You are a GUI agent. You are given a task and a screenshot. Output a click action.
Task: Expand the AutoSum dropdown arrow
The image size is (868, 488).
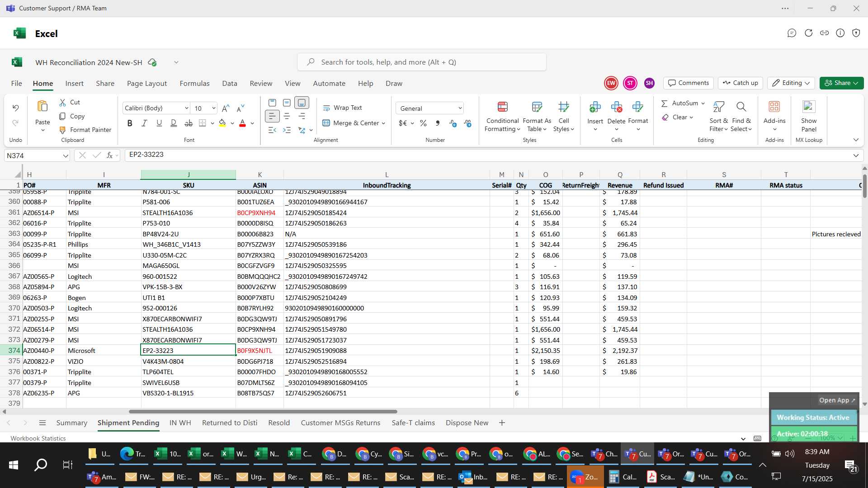[x=703, y=103]
